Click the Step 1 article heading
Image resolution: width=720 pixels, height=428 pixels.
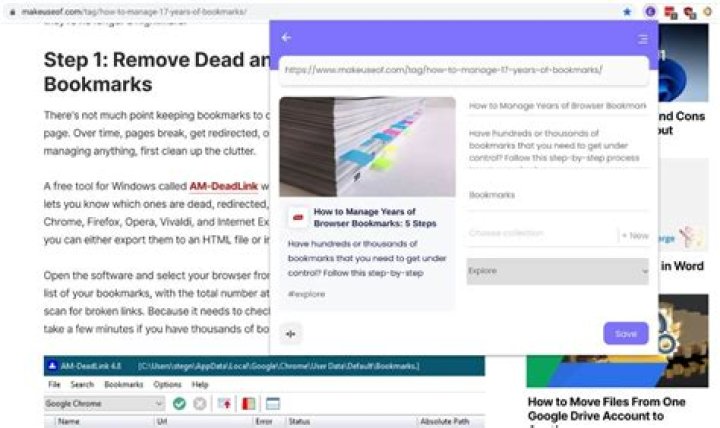point(157,72)
